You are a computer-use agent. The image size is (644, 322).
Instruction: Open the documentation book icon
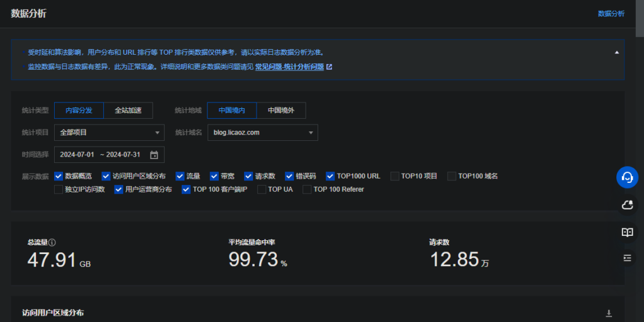click(x=627, y=233)
